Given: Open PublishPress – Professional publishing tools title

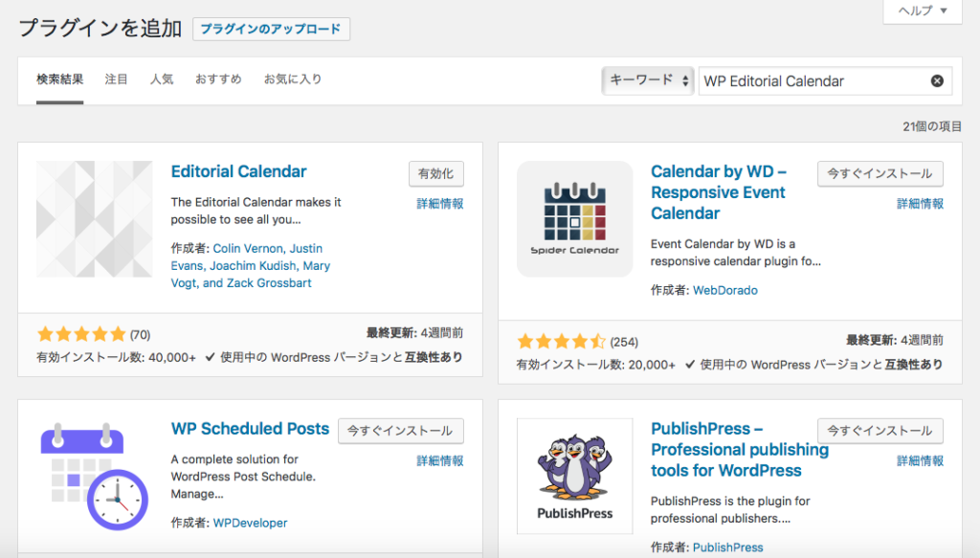Looking at the screenshot, I should 740,450.
